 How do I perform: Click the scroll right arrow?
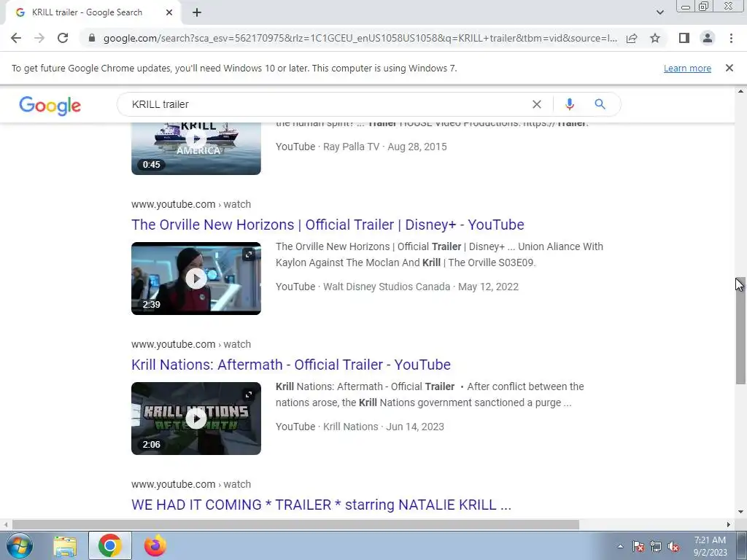click(x=729, y=524)
